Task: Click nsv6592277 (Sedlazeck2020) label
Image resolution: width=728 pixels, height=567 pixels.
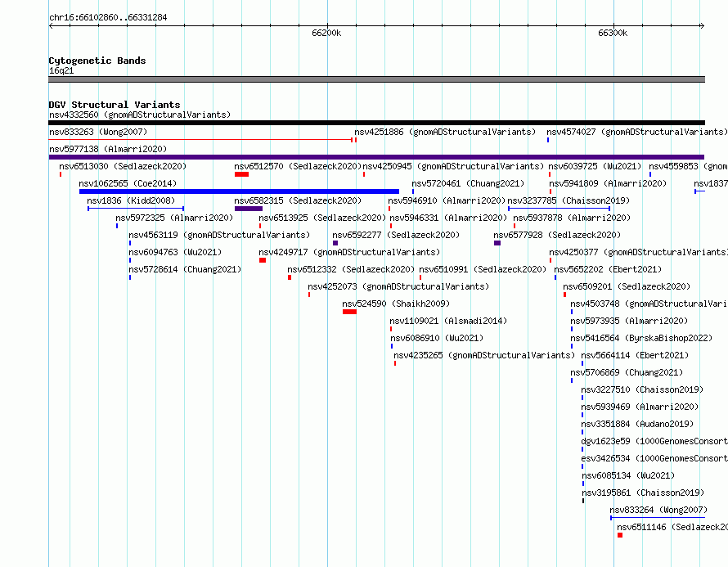Action: (396, 235)
